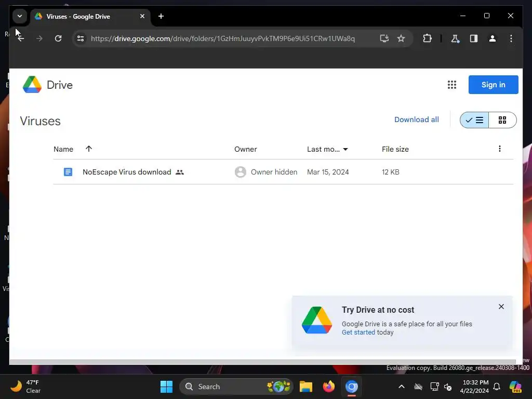Click the muted volume tray icon

point(448,387)
